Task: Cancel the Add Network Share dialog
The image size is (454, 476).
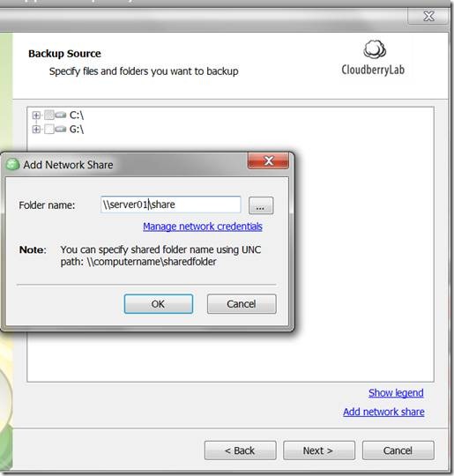Action: [242, 304]
